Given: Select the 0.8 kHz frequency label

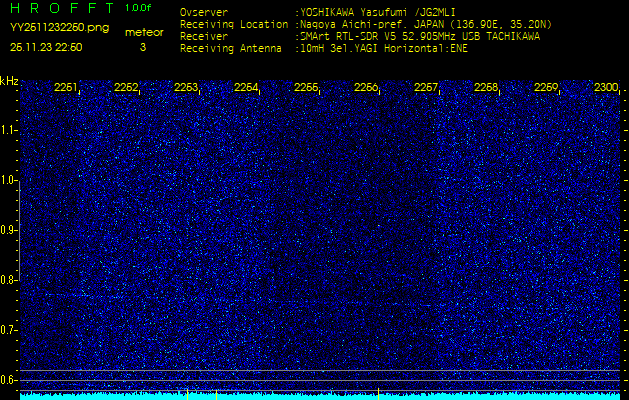Looking at the screenshot, I should pos(8,280).
